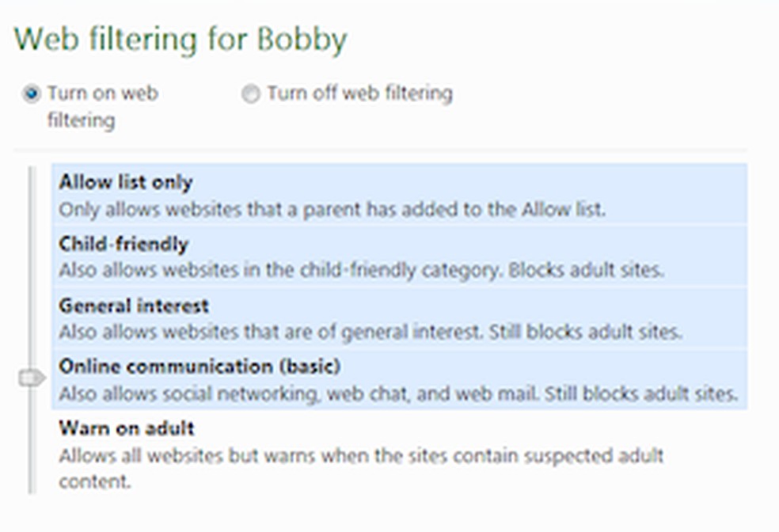
Task: Click the Web filtering for Bobby heading
Action: (180, 39)
